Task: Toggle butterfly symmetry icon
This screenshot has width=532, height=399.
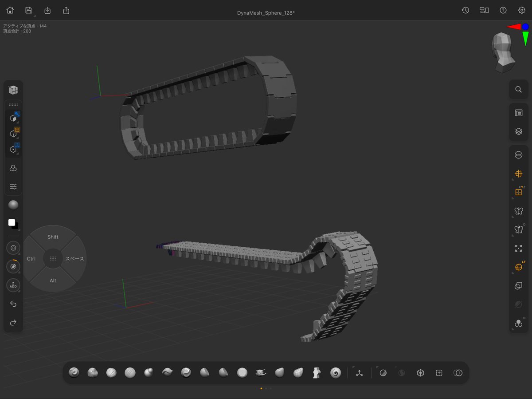Action: coord(518,211)
